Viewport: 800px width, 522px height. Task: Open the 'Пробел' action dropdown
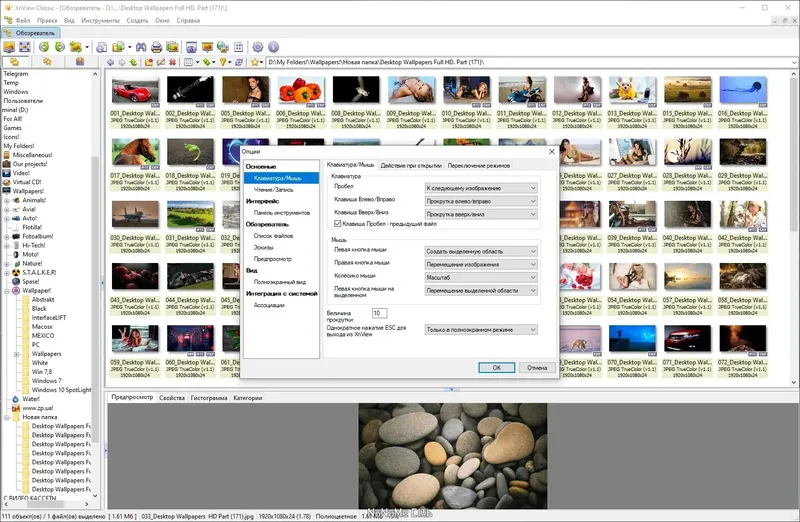click(481, 188)
